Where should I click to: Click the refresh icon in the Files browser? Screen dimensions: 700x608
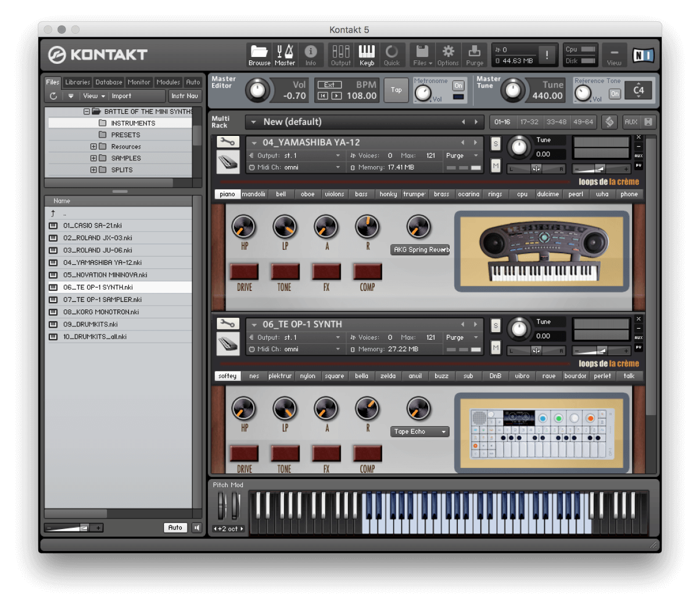[53, 96]
